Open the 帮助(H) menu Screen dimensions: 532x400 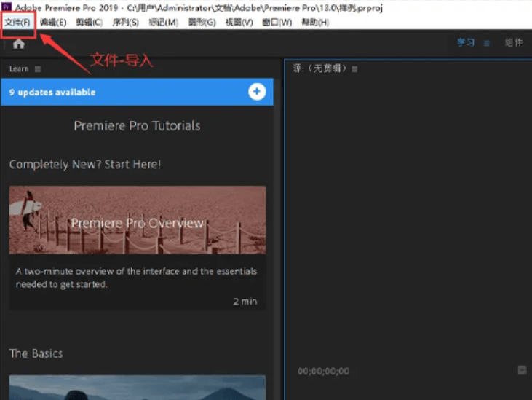pos(314,23)
